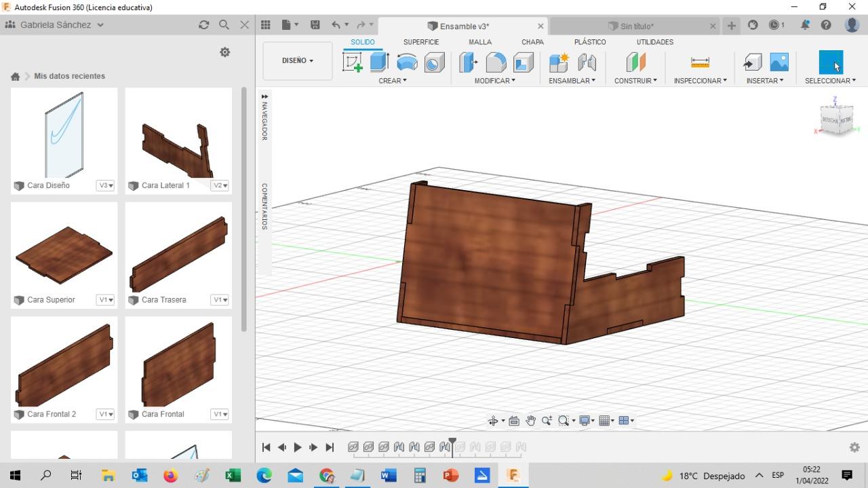Expand the CREAR dropdown menu
868x488 pixels.
point(393,81)
